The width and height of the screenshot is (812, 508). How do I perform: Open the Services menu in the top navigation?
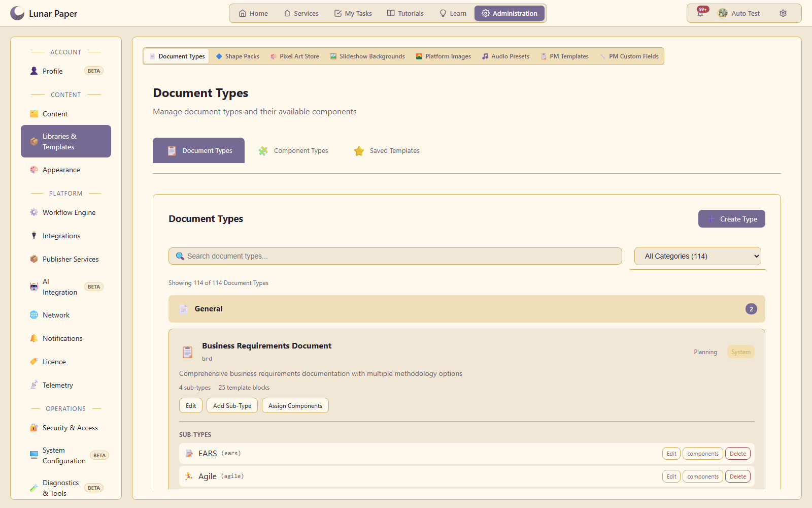click(x=301, y=13)
